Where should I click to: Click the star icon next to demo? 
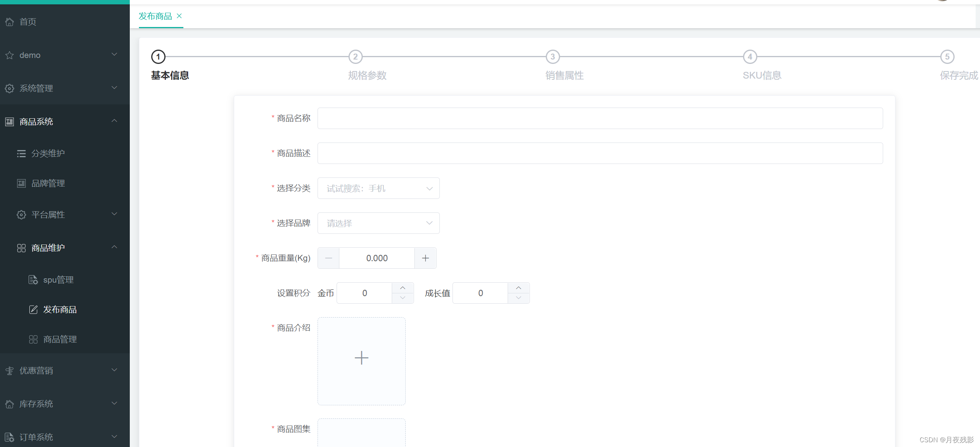click(x=10, y=55)
